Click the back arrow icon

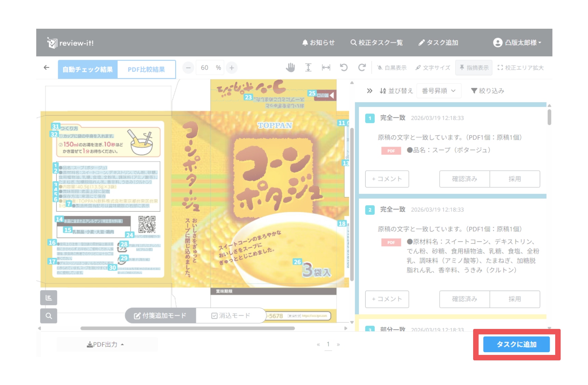pyautogui.click(x=46, y=68)
